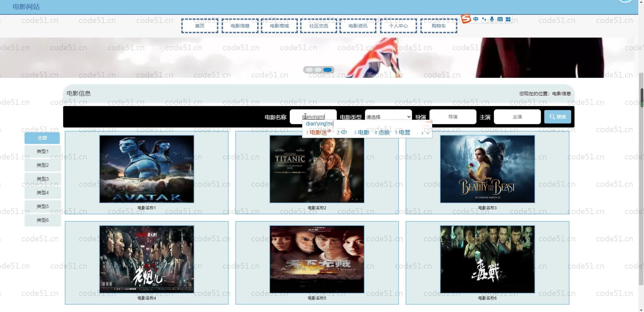Go to next IME candidate page arrow
Image resolution: width=644 pixels, height=312 pixels.
point(422,133)
